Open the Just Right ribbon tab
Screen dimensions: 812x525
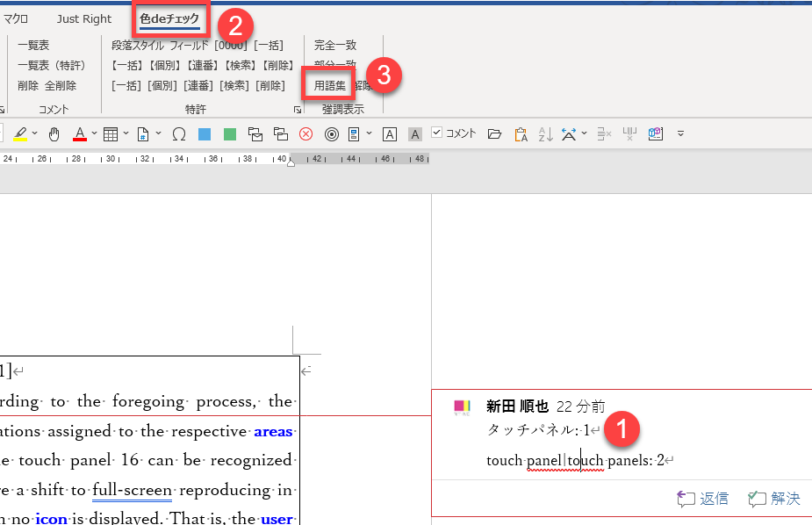click(84, 18)
